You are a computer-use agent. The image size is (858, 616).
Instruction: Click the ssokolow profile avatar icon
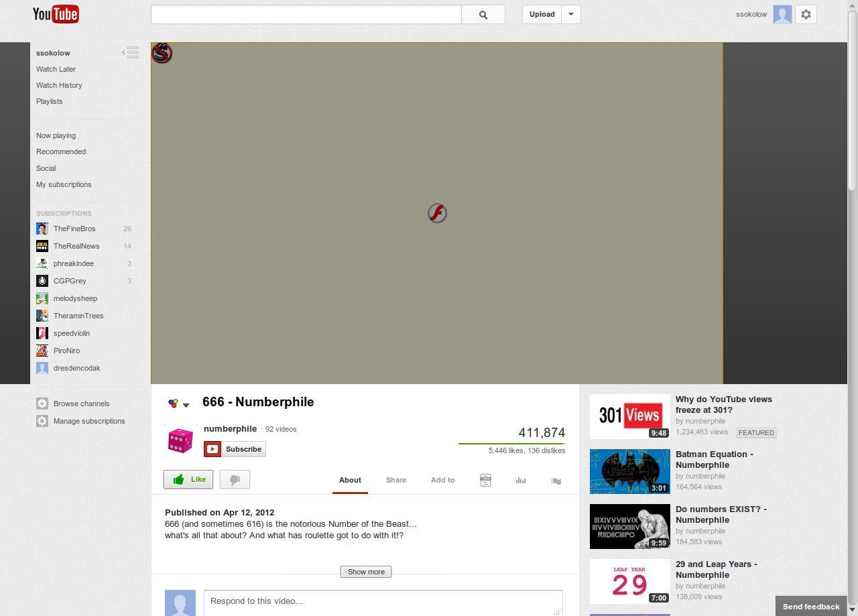pyautogui.click(x=782, y=13)
